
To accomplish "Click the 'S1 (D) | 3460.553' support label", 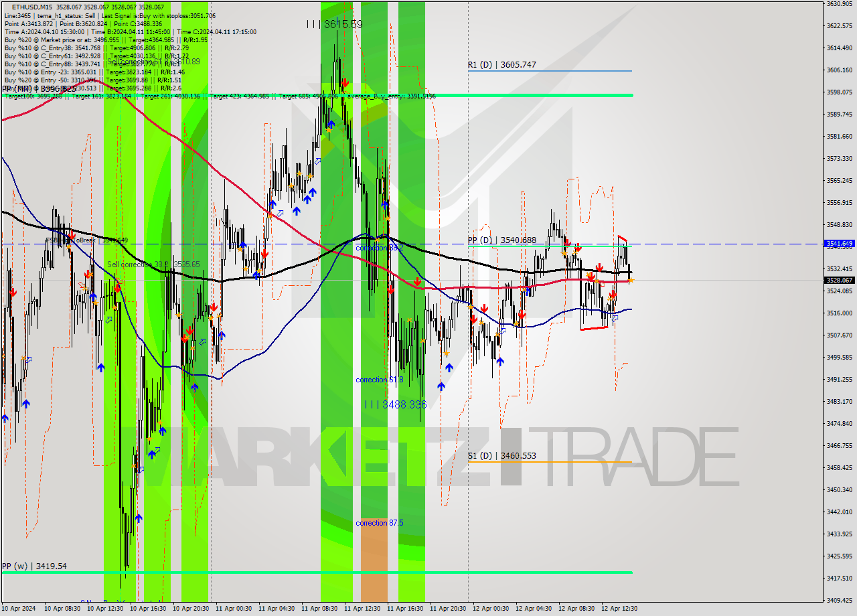I will coord(501,456).
